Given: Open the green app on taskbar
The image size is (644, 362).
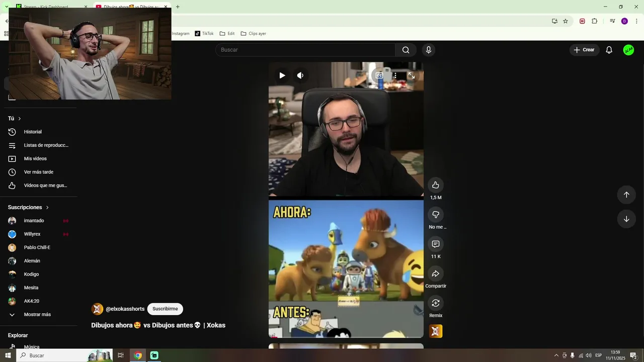Looking at the screenshot, I should pyautogui.click(x=154, y=355).
